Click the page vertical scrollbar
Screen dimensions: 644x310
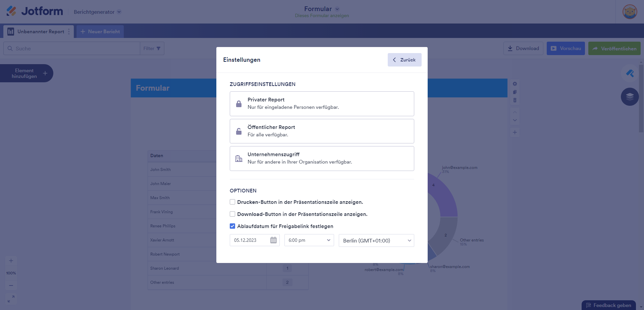(641, 99)
